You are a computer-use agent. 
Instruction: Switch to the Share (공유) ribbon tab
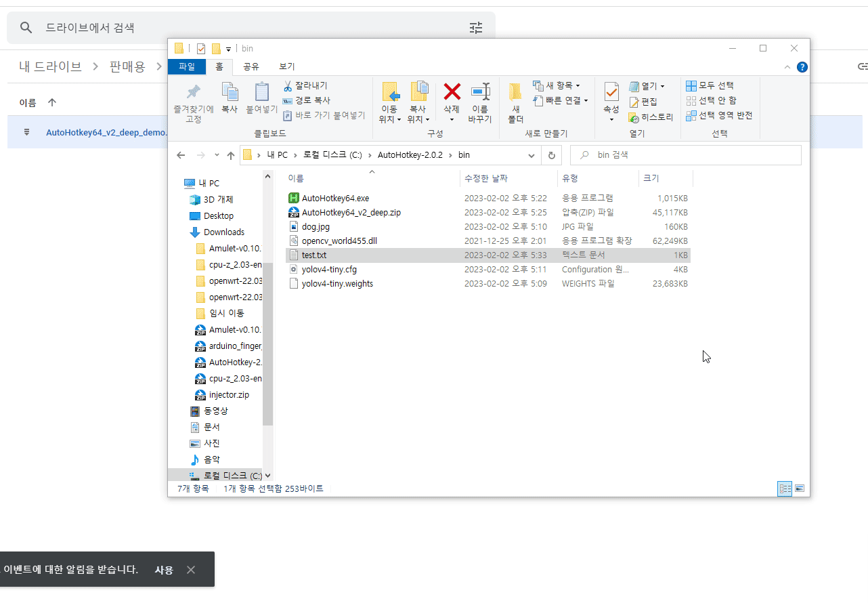pyautogui.click(x=251, y=66)
